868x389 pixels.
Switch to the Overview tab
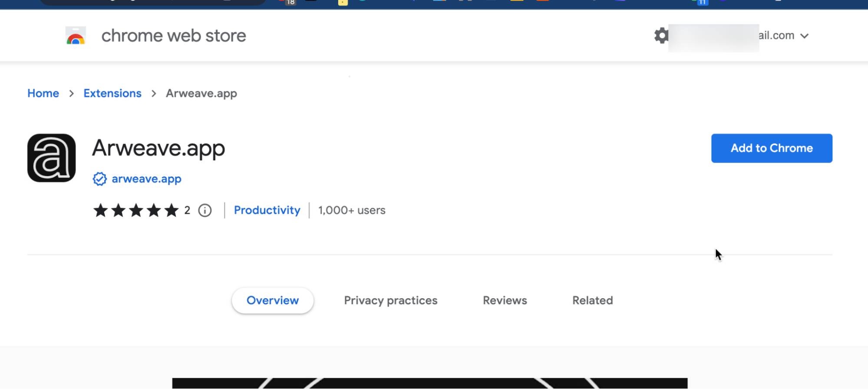tap(273, 300)
